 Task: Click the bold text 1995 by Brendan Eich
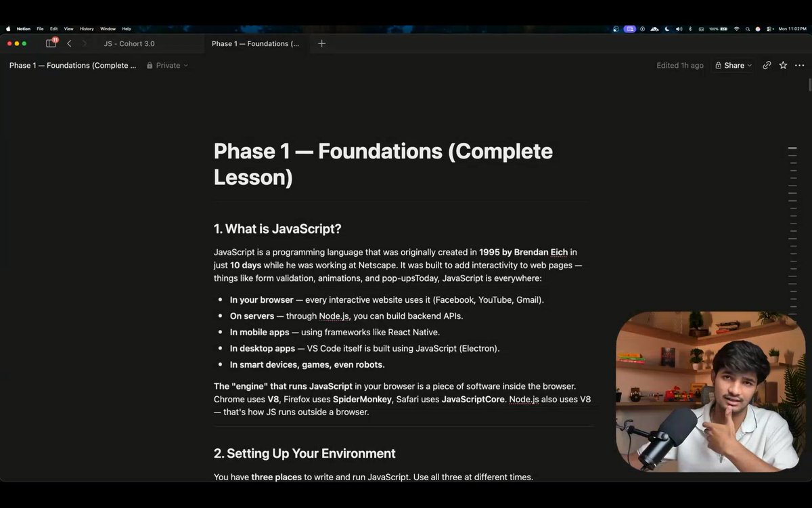pos(523,252)
